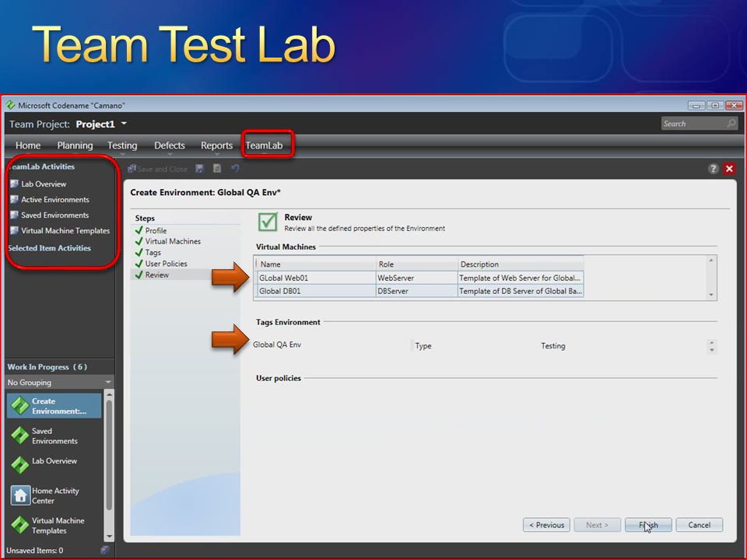747x560 pixels.
Task: Click the Global QA Env tag text
Action: [277, 345]
